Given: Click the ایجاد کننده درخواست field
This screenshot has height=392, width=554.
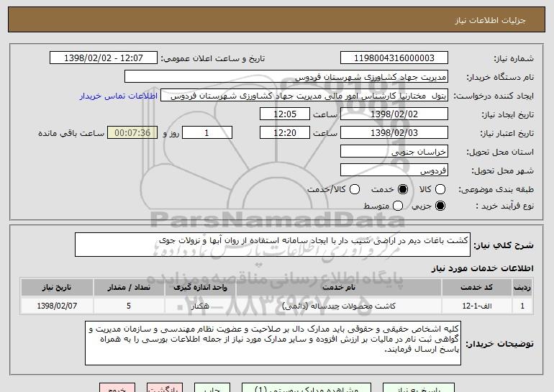Looking at the screenshot, I should coord(304,96).
